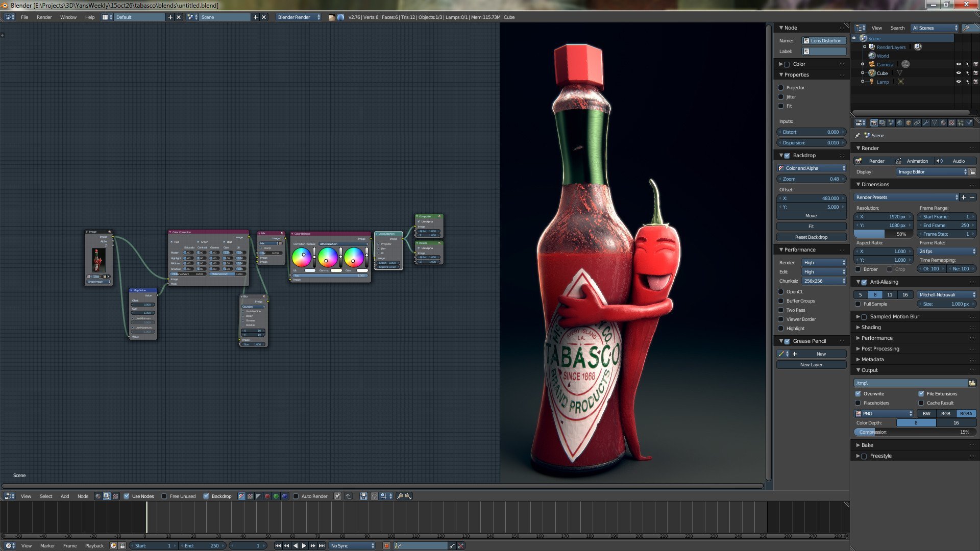This screenshot has height=551, width=980.
Task: Show the blue backdrop channel
Action: click(285, 496)
